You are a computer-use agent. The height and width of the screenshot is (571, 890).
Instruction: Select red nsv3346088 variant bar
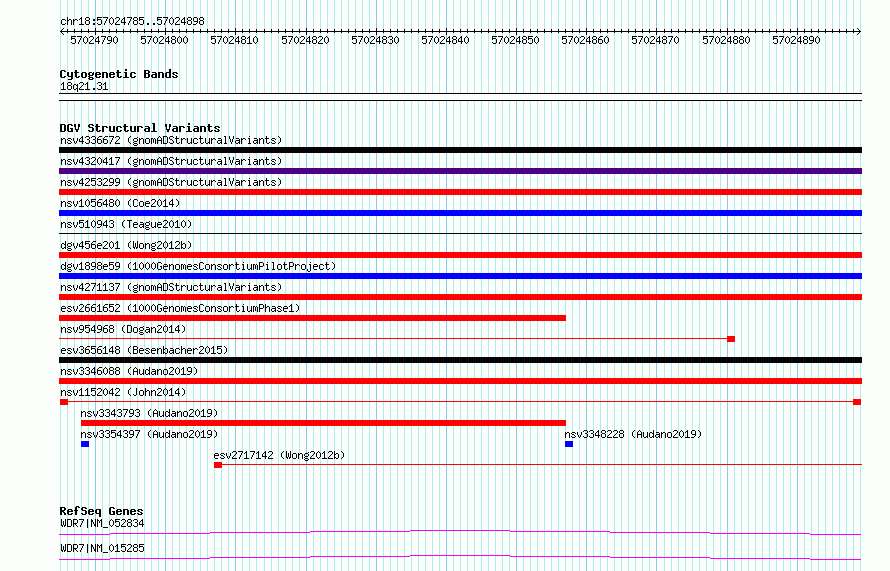click(x=460, y=381)
